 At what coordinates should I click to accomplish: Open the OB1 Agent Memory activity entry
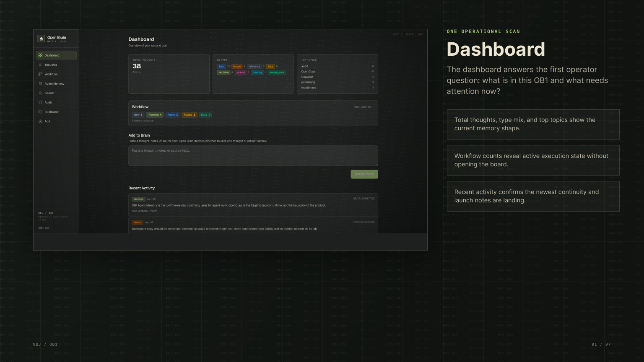click(x=253, y=205)
